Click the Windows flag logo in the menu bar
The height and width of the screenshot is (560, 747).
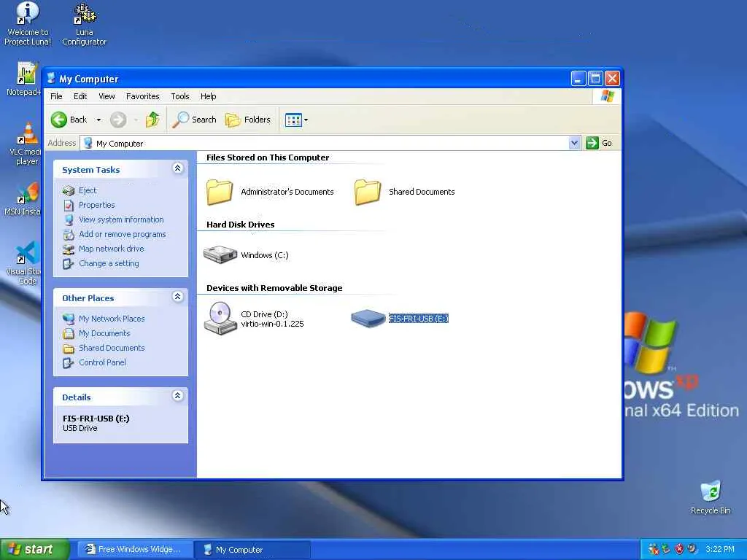point(608,96)
